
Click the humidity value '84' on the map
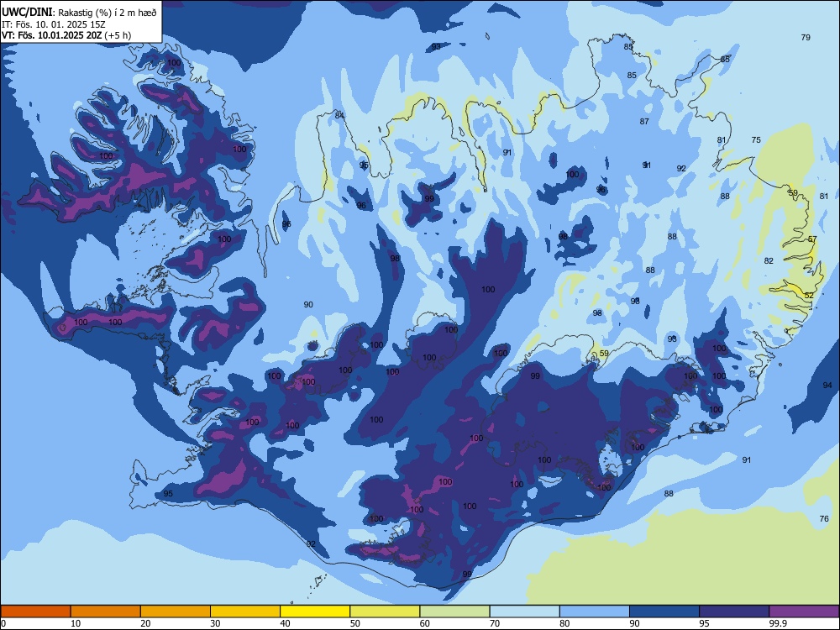click(x=339, y=115)
